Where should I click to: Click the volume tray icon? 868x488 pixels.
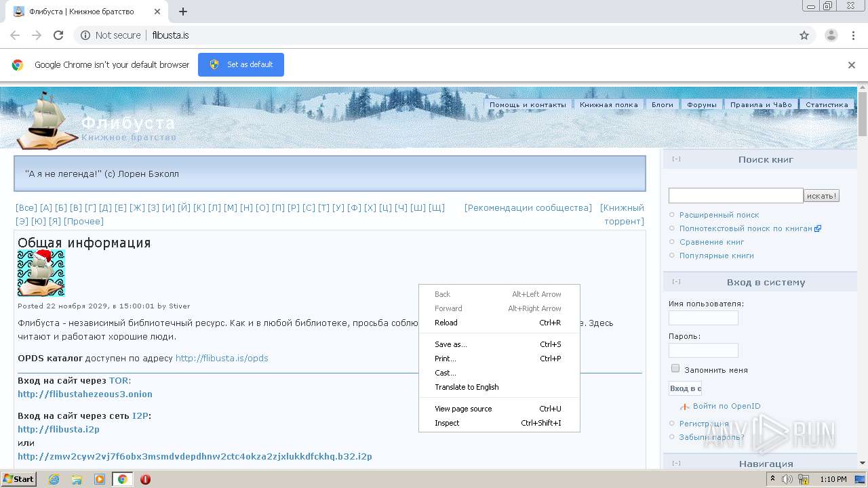tap(788, 479)
